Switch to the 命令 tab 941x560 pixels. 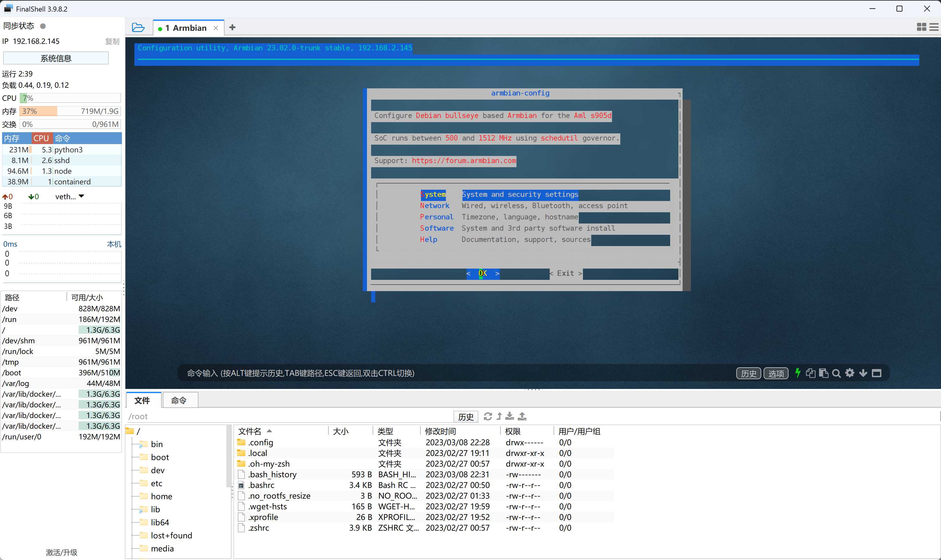pyautogui.click(x=179, y=400)
